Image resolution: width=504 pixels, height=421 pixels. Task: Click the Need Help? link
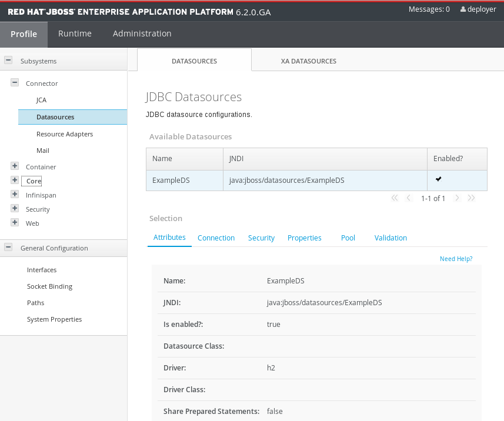click(456, 259)
